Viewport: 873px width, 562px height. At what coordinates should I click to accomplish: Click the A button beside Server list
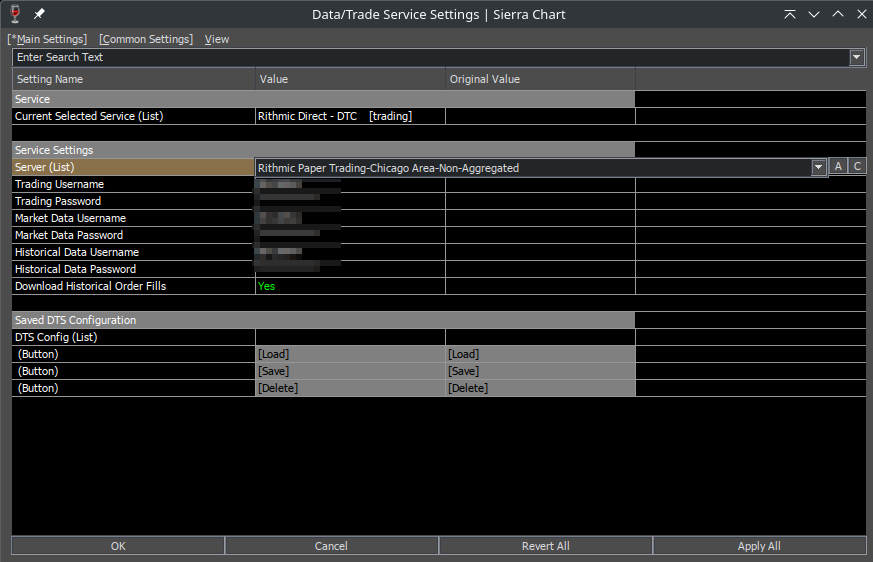pyautogui.click(x=838, y=167)
